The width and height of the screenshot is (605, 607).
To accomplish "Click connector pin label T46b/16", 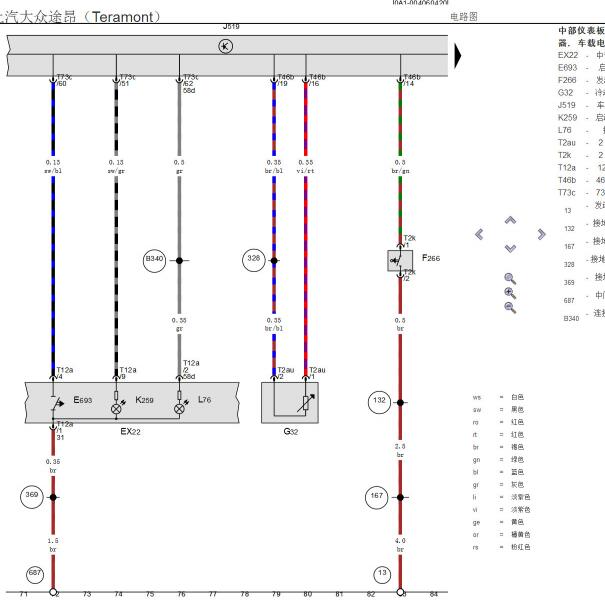I will click(317, 80).
